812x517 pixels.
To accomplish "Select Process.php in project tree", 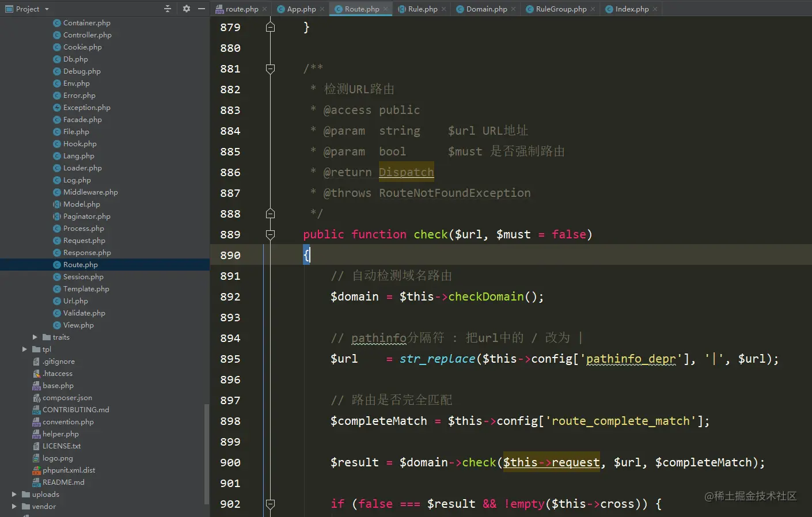I will tap(84, 229).
